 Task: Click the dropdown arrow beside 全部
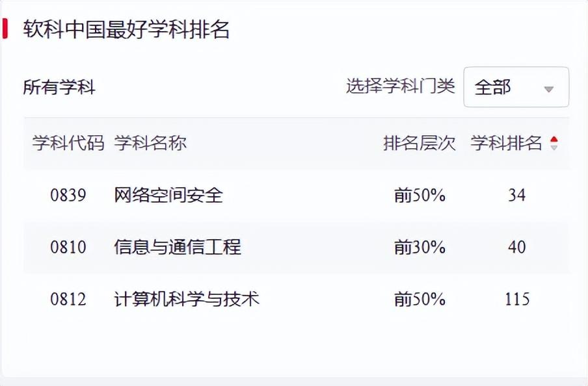549,88
